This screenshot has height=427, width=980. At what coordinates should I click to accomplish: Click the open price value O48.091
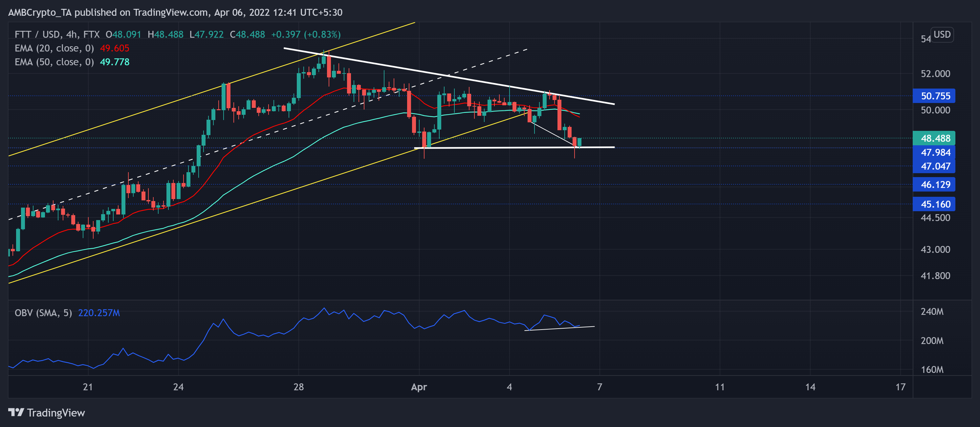coord(123,34)
